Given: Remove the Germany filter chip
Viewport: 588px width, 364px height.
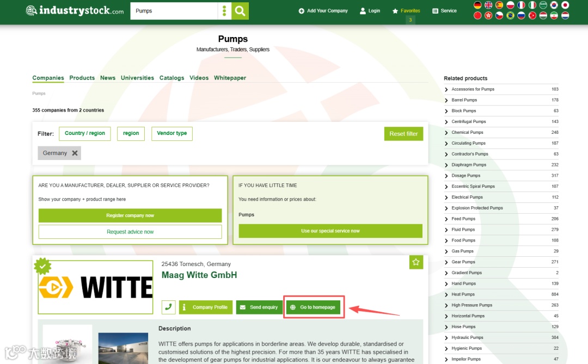Looking at the screenshot, I should point(75,153).
